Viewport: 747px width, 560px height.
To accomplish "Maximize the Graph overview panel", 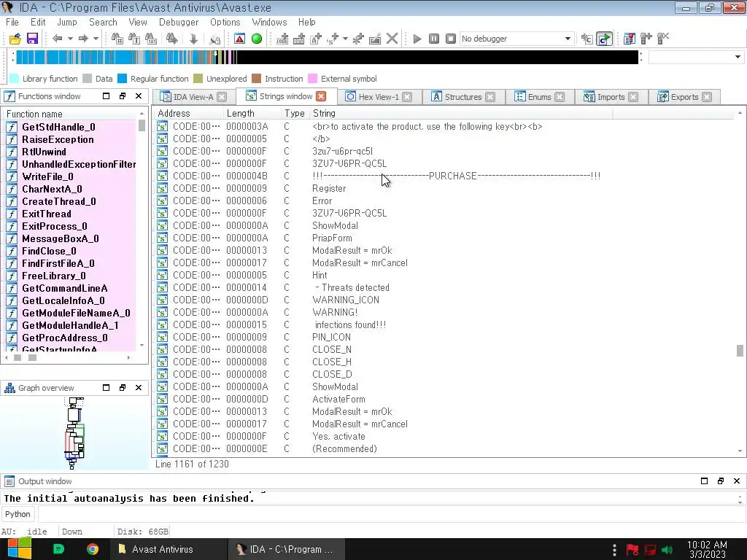I will click(107, 388).
